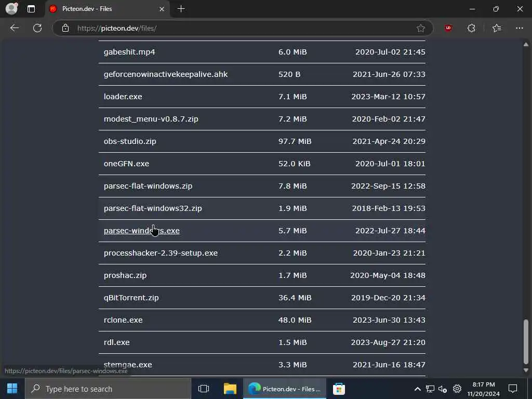
Task: Open the volume tray icon
Action: [x=443, y=389]
